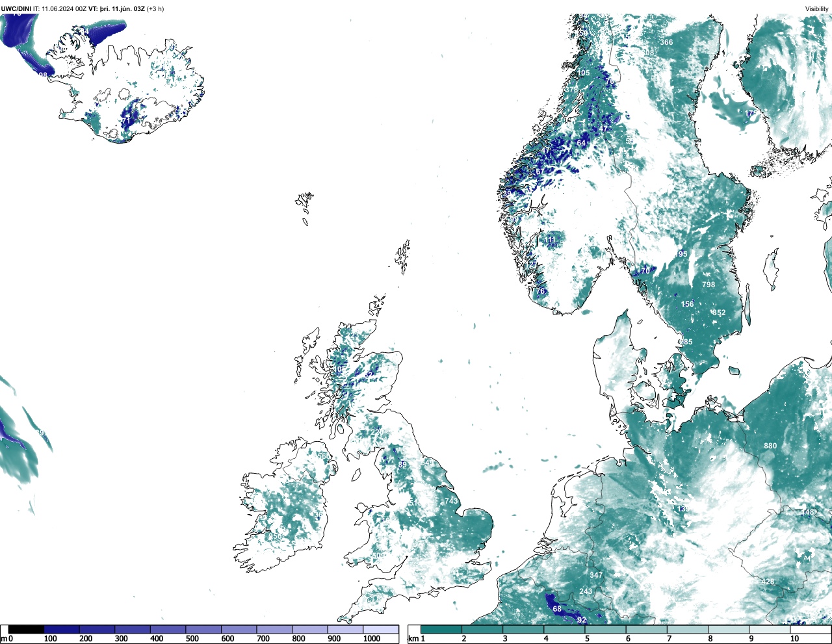Click the 9–10 km near-white legend swatch
Screen dimensions: 832x644
point(770,629)
